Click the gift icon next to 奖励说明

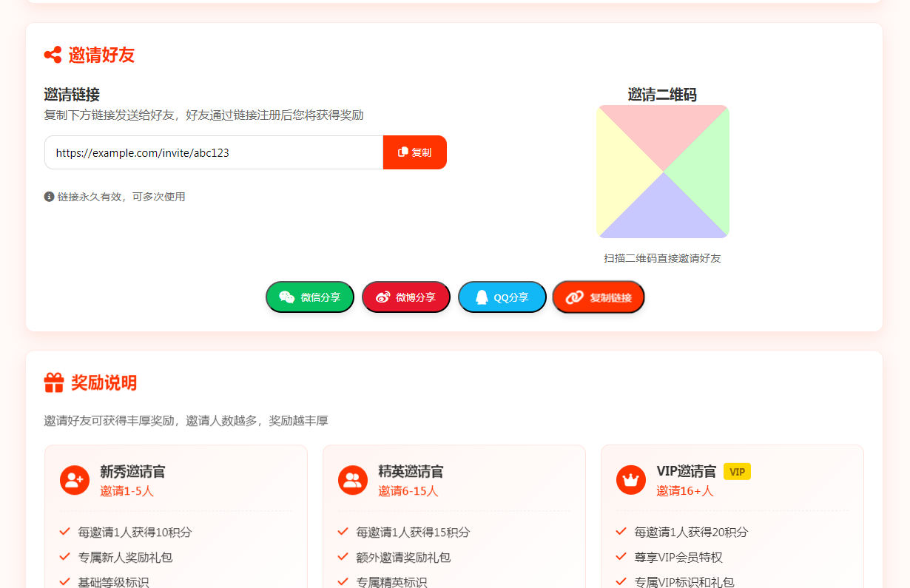coord(51,384)
